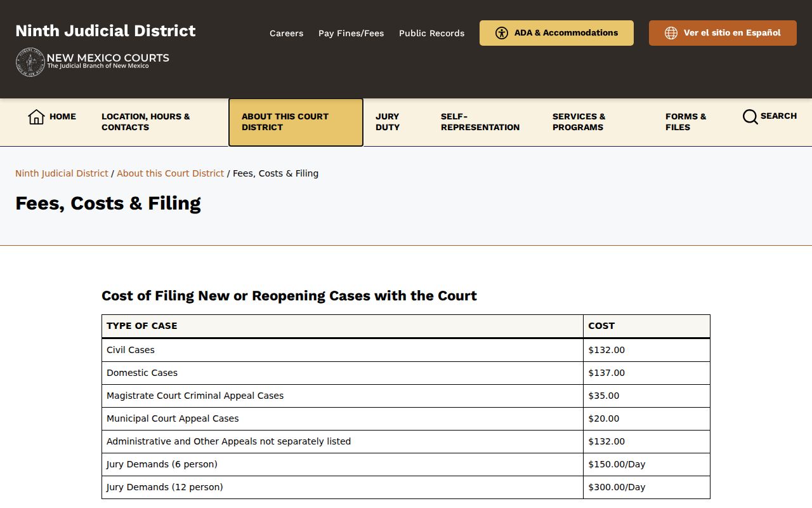Select Municipal Court Appeal Cases cell

click(343, 418)
